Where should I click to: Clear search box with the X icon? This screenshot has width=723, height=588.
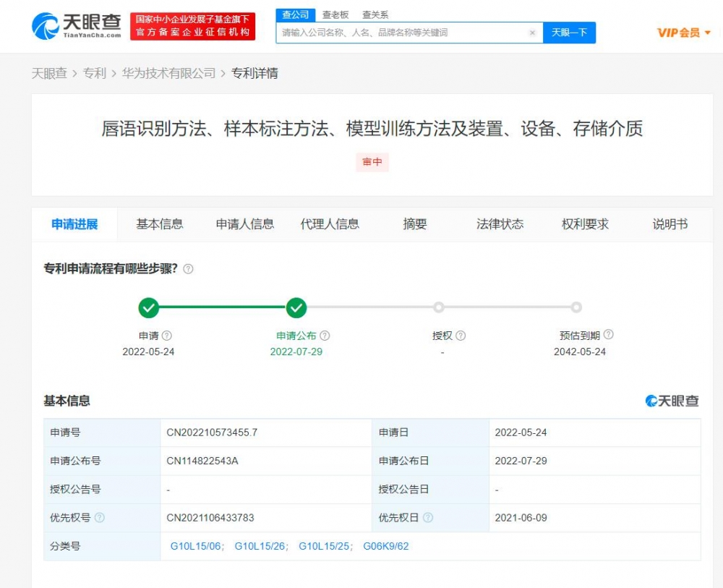click(x=532, y=33)
